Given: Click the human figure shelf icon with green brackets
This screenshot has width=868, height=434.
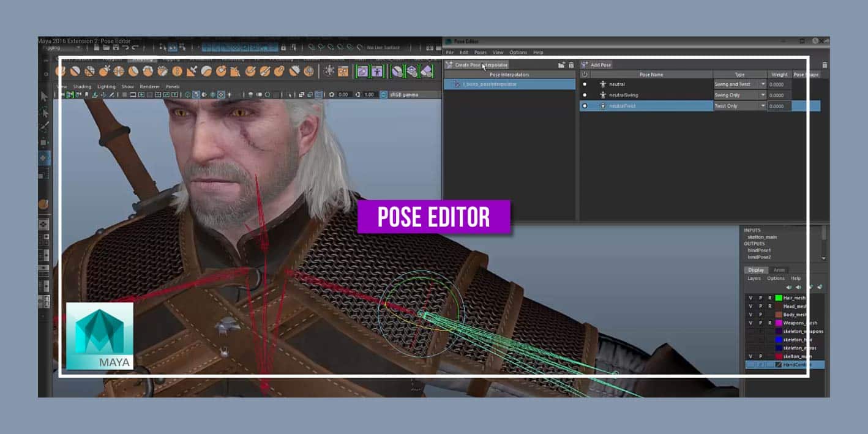Looking at the screenshot, I should tap(377, 71).
